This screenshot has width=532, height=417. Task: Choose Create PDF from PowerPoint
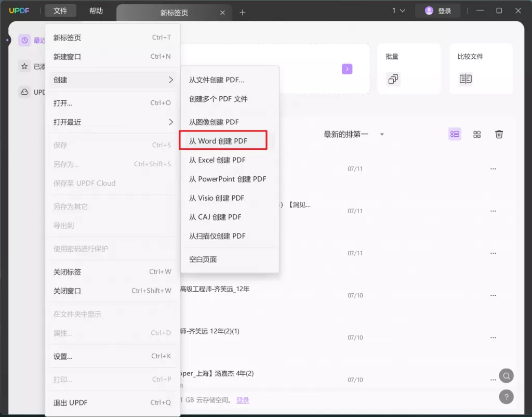coord(228,179)
